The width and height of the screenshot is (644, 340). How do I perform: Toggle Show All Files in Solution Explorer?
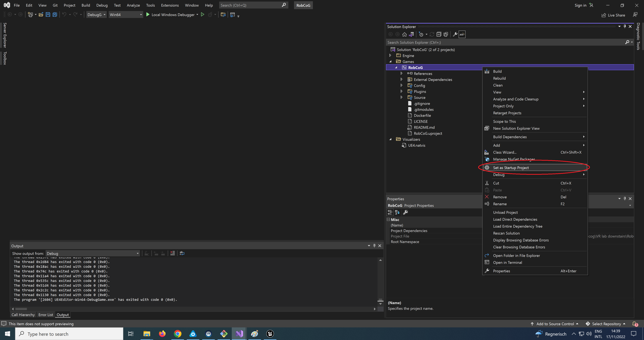(x=446, y=34)
